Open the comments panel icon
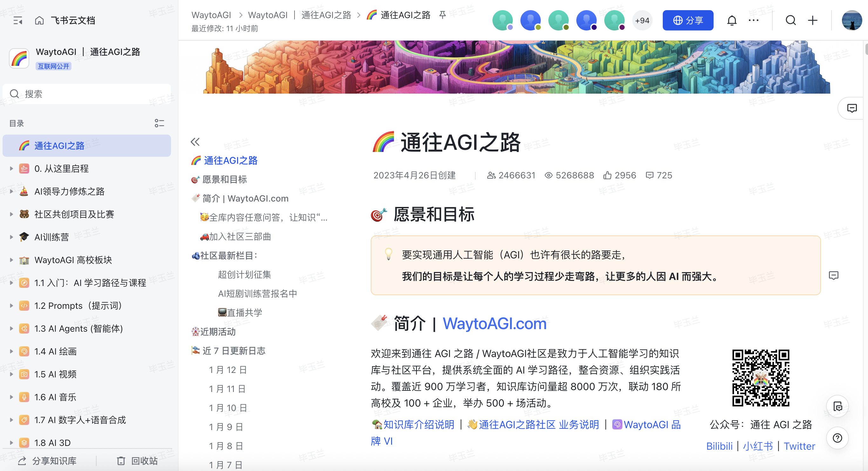Image resolution: width=868 pixels, height=471 pixels. click(x=851, y=108)
